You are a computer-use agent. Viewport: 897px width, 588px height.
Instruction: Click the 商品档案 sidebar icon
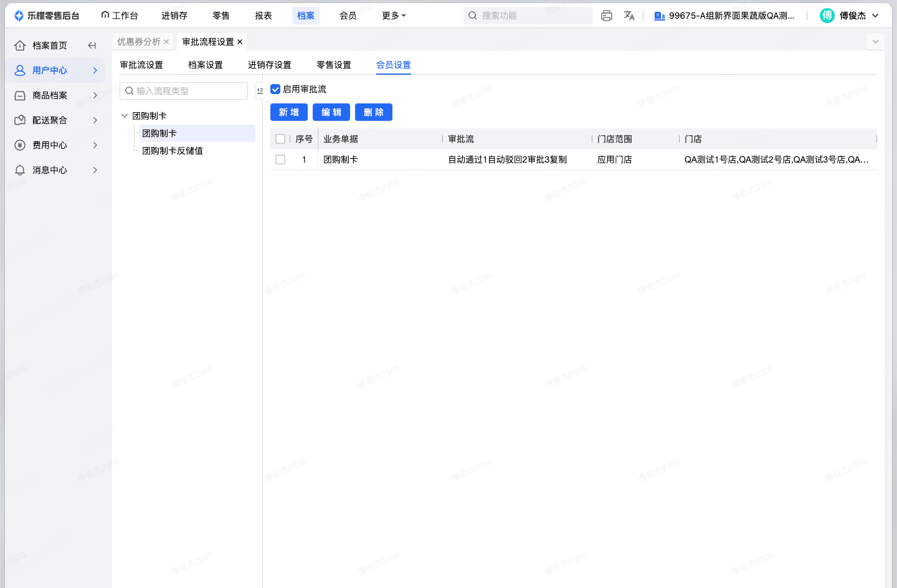click(20, 95)
